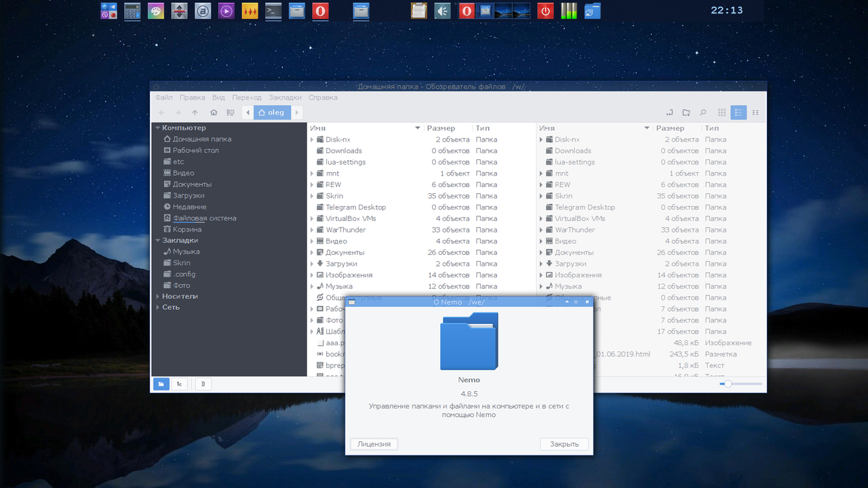
Task: Open the system load monitor in the panel
Action: coord(568,11)
